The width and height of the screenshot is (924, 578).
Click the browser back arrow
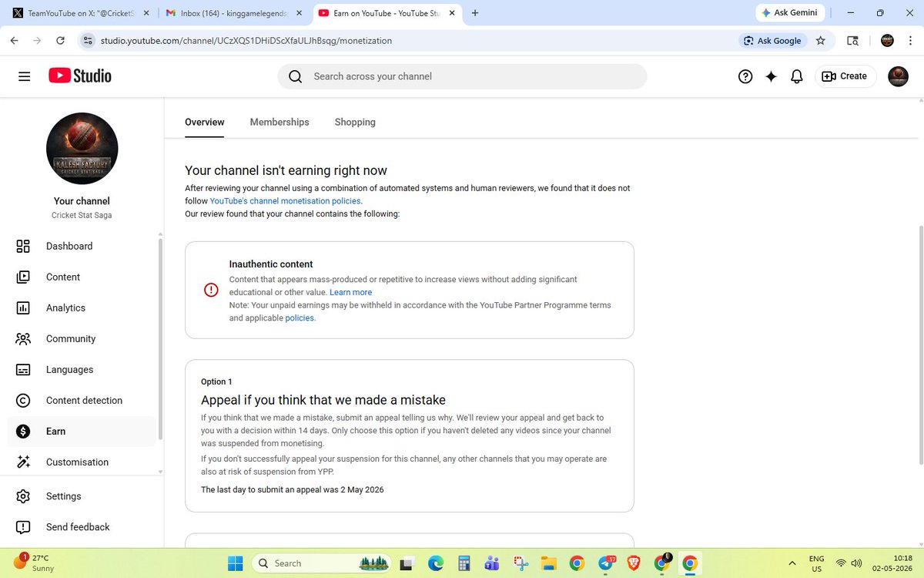14,40
